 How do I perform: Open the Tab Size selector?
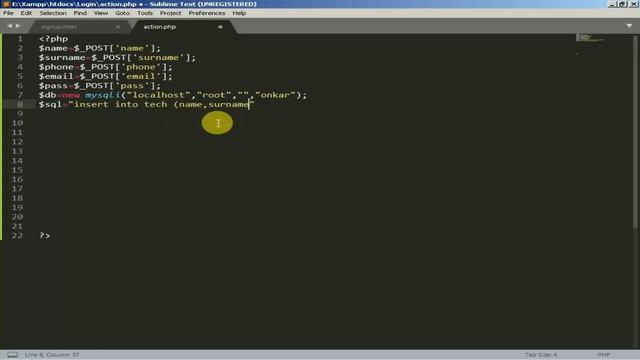click(x=541, y=355)
